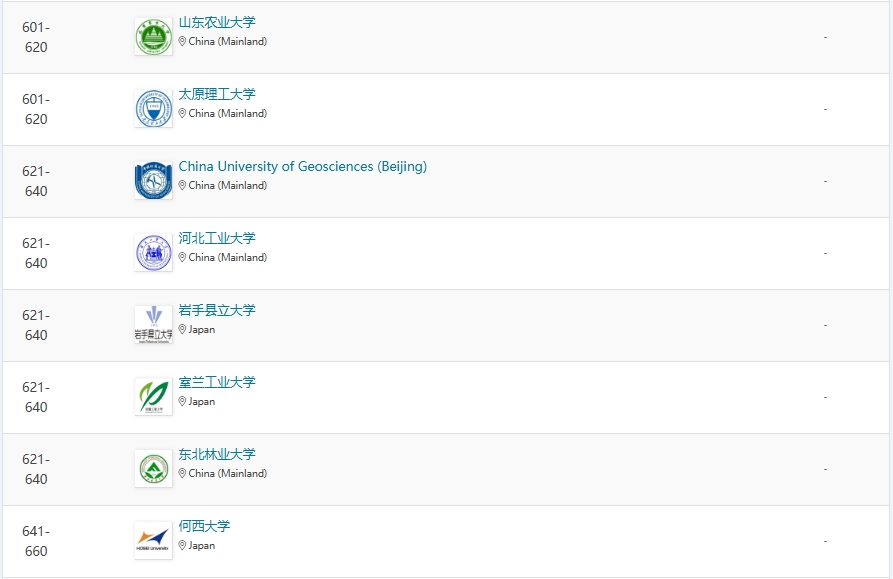Open the China University of Geosciences logo

(x=154, y=181)
